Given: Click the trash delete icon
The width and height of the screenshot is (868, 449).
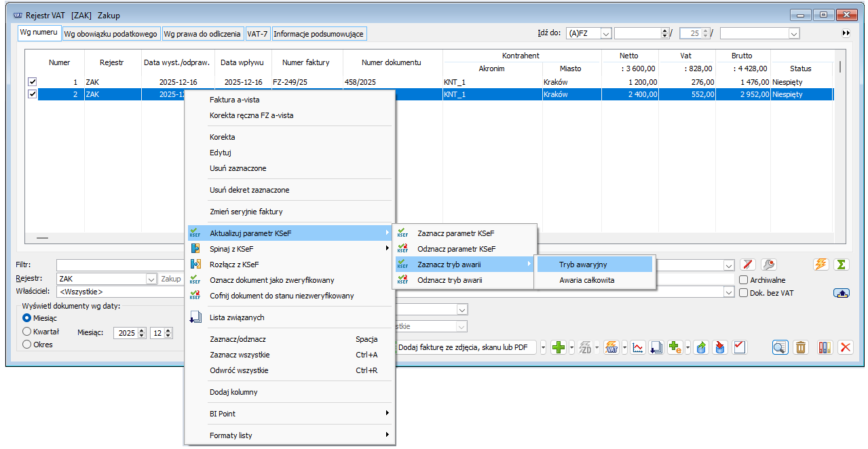Looking at the screenshot, I should [x=801, y=348].
